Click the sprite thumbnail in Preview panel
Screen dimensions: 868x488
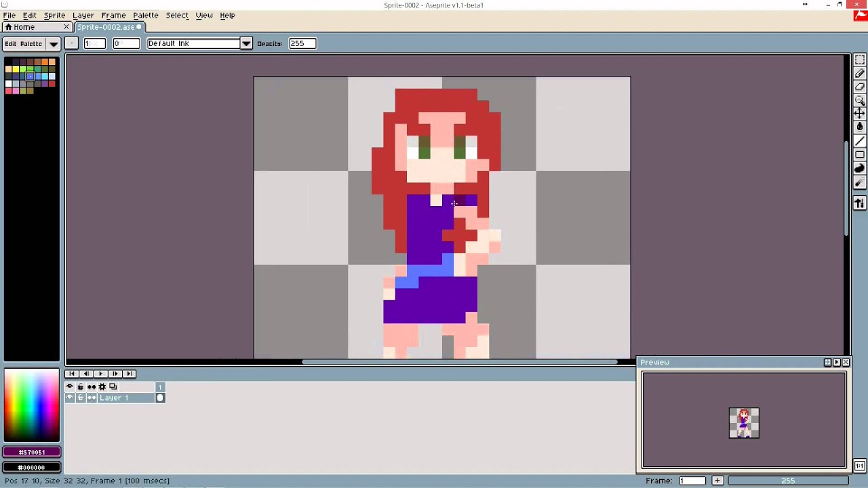tap(744, 423)
